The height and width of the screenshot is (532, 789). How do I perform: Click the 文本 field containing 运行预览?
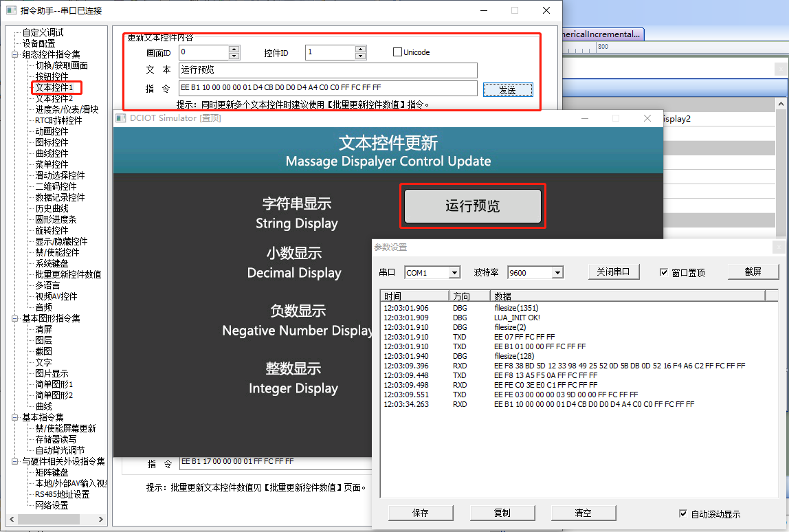pyautogui.click(x=328, y=70)
